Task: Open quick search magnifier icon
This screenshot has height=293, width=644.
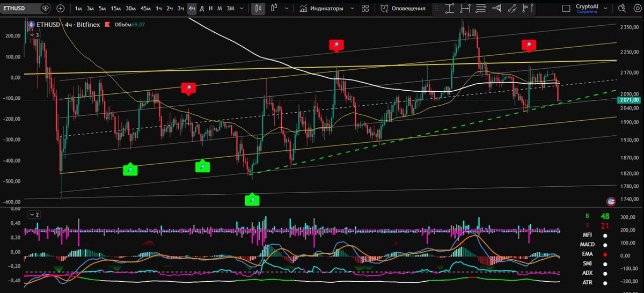Action: (x=622, y=9)
